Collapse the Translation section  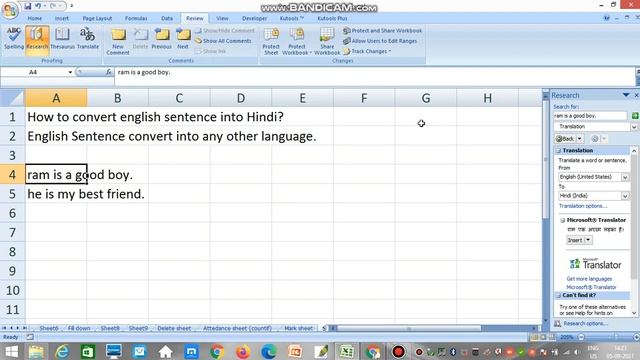558,151
